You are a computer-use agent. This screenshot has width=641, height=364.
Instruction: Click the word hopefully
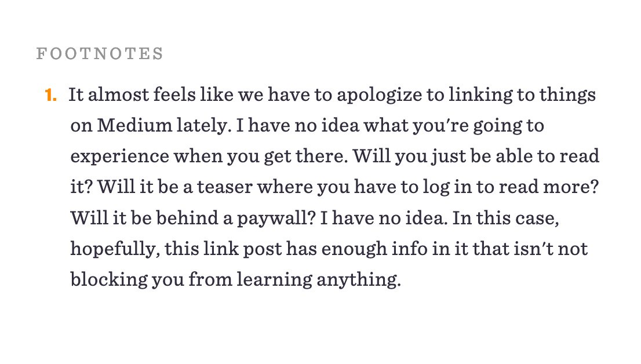tap(115, 249)
